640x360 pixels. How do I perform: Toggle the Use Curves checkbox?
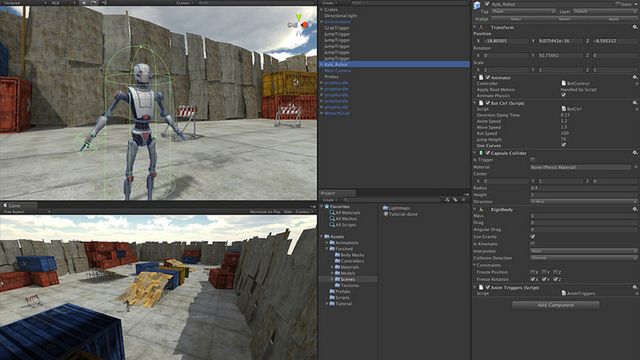(x=564, y=145)
